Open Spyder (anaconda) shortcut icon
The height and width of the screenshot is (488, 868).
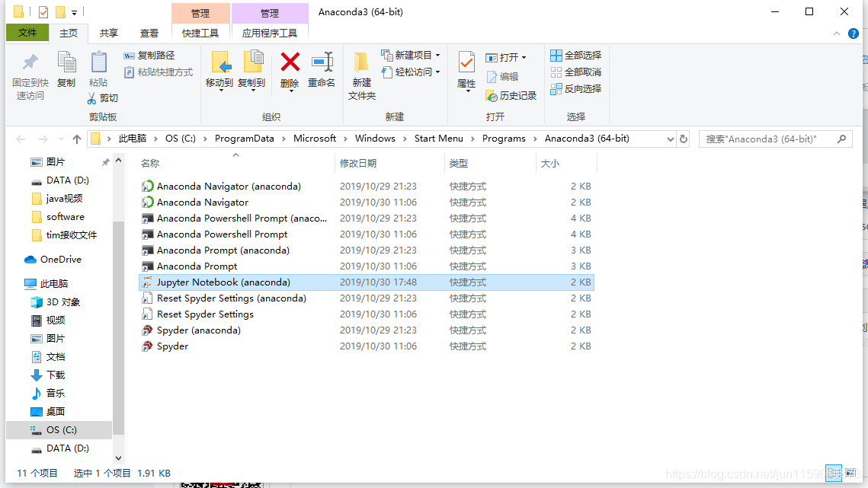click(147, 330)
